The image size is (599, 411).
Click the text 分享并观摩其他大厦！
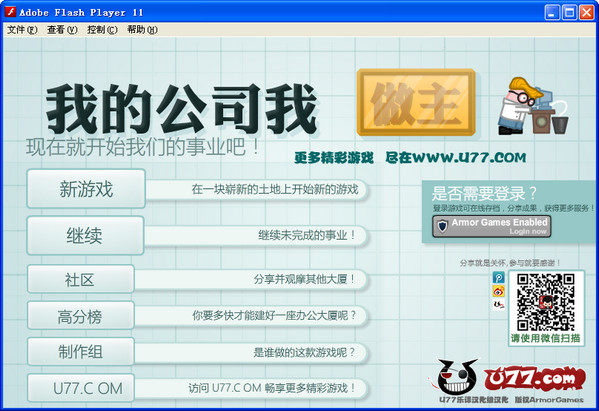point(305,279)
